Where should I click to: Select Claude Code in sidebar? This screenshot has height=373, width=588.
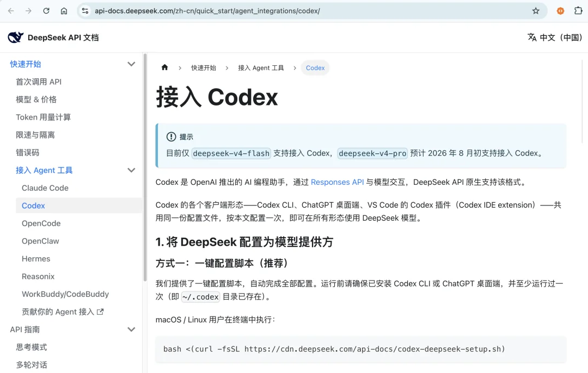click(45, 188)
